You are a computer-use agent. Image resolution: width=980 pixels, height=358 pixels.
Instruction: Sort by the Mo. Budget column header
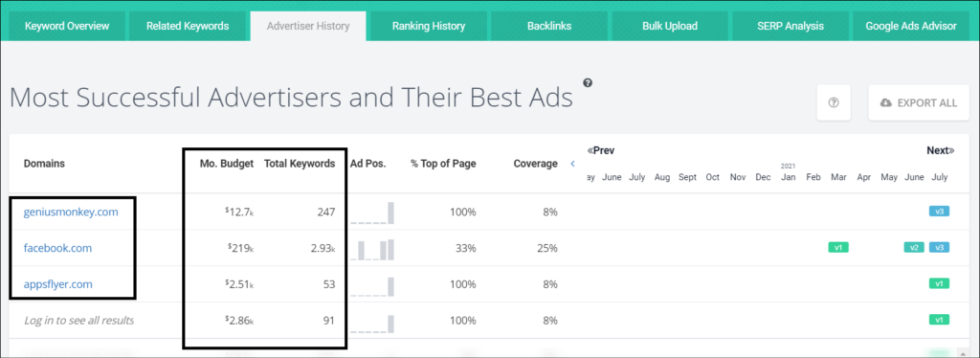click(227, 164)
